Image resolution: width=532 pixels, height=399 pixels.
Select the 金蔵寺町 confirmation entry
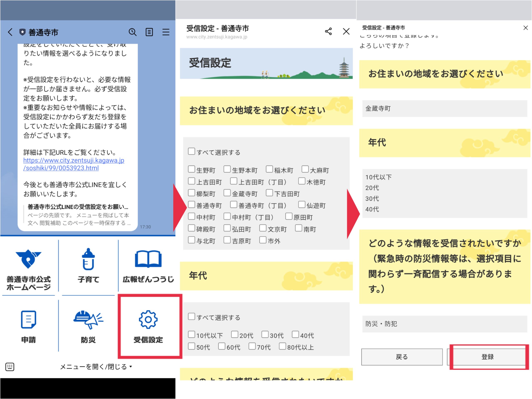(x=445, y=108)
